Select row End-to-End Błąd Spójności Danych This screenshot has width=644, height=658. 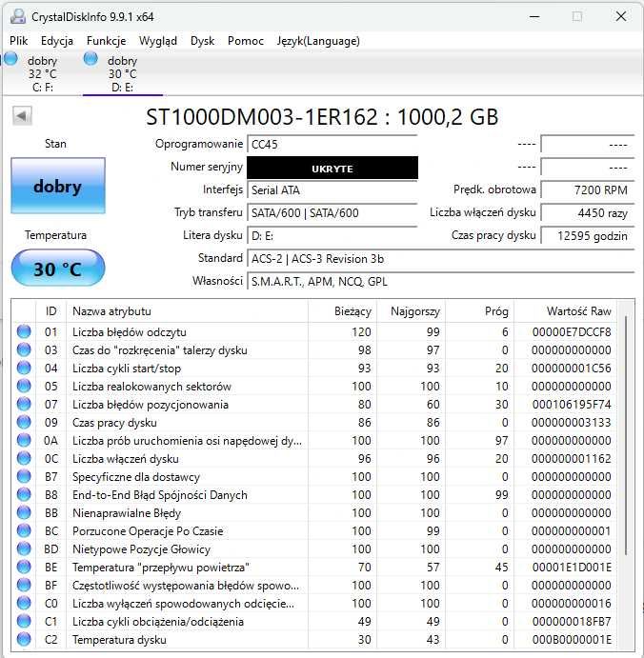[x=314, y=495]
